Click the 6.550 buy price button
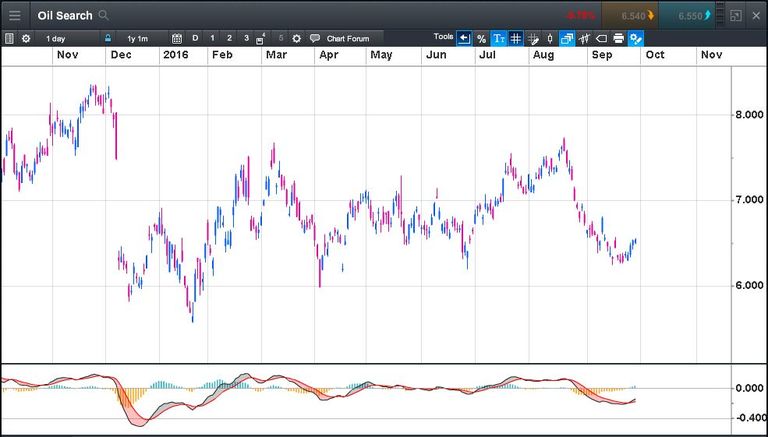 [x=687, y=16]
